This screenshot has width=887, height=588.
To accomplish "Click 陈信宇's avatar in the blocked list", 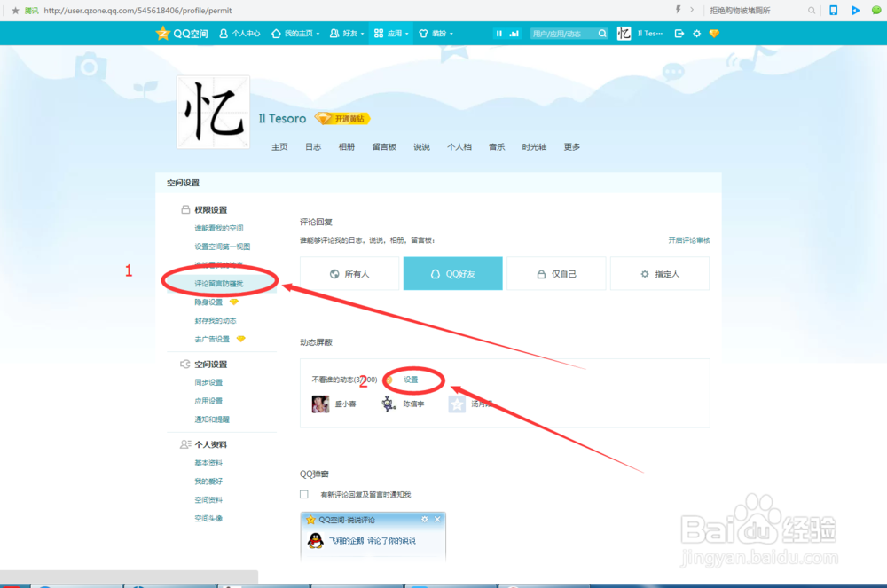I will [389, 404].
